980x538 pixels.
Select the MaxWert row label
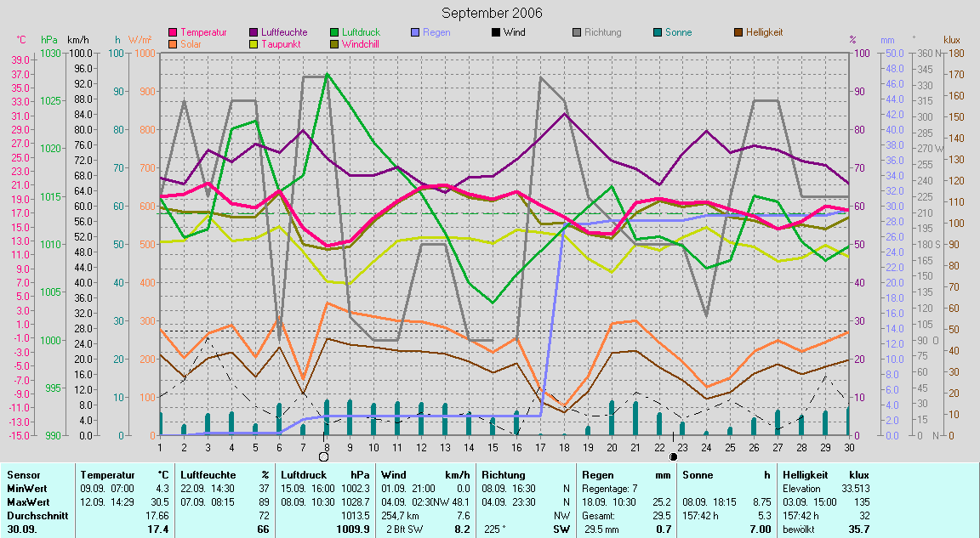27,501
